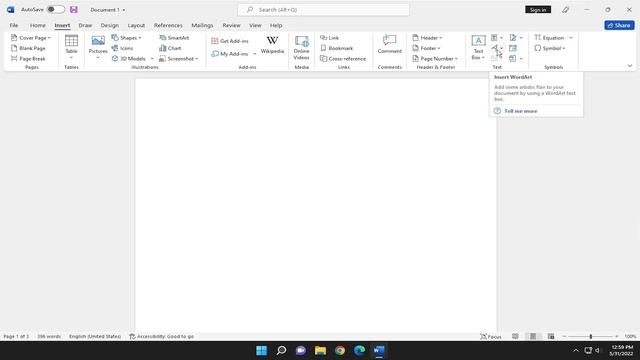
Task: Click the word count in status bar
Action: 49,336
